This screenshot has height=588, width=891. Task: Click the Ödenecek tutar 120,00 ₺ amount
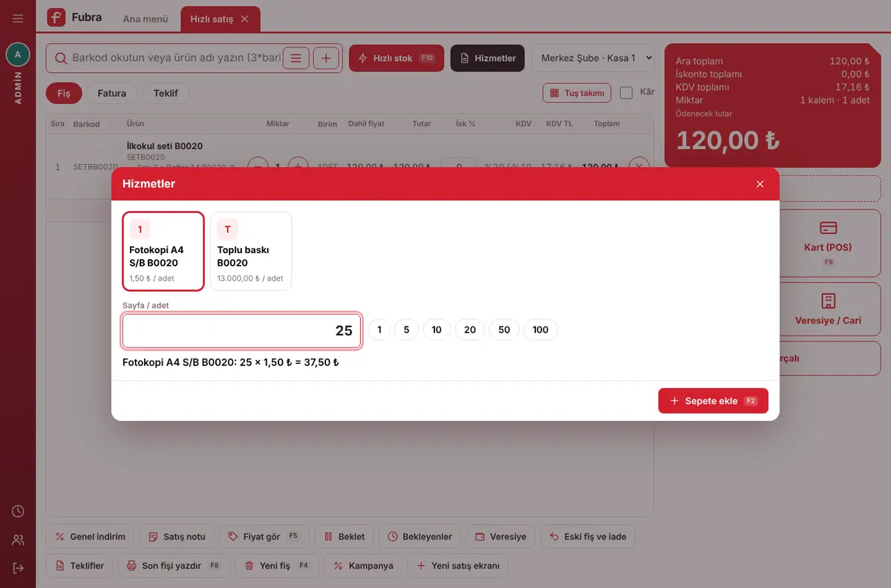728,140
